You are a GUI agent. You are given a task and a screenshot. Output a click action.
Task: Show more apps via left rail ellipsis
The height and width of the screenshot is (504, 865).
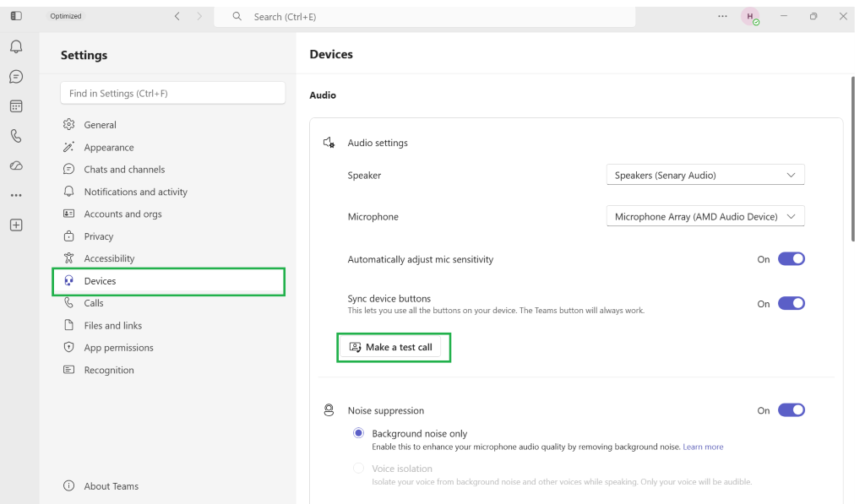pyautogui.click(x=16, y=195)
